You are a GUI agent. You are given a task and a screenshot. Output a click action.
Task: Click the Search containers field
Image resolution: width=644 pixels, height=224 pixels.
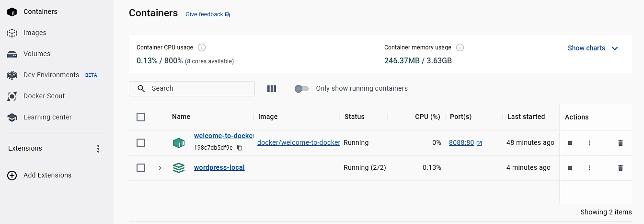[x=192, y=89]
